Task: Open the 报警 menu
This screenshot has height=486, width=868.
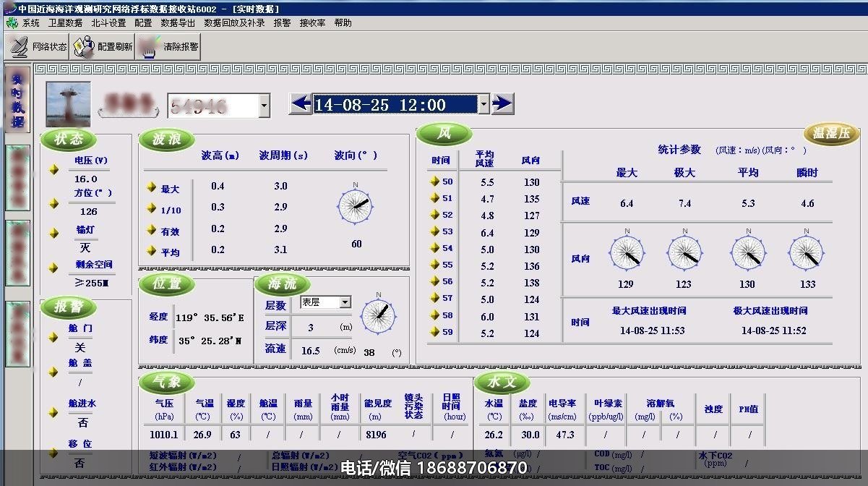Action: (x=282, y=23)
